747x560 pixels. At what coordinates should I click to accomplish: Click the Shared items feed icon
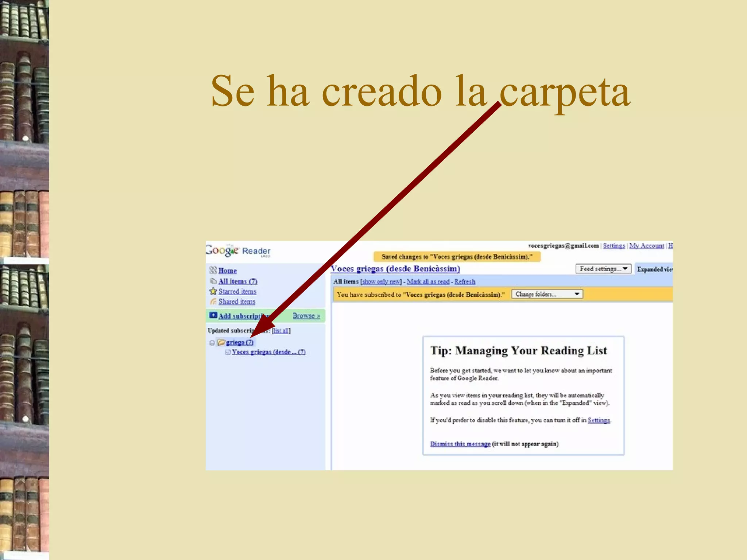pos(213,302)
